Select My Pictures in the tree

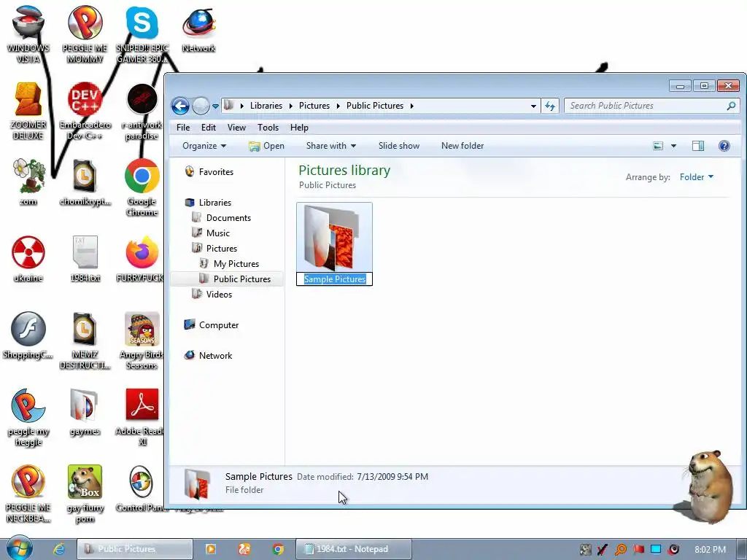coord(229,264)
